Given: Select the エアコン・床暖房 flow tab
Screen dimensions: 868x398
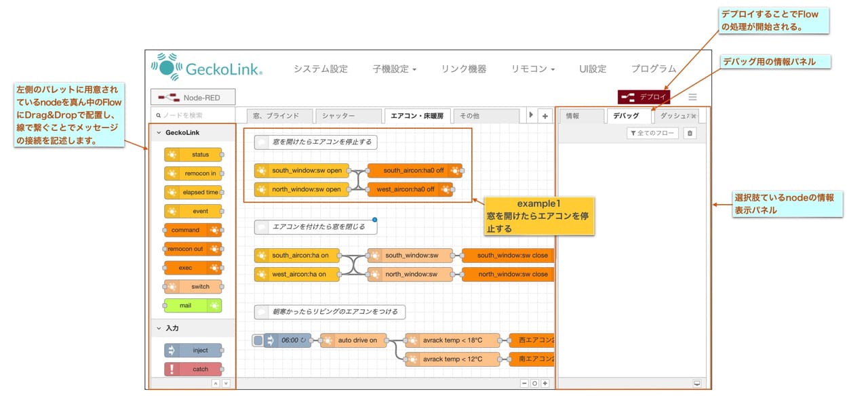Looking at the screenshot, I should (x=417, y=116).
